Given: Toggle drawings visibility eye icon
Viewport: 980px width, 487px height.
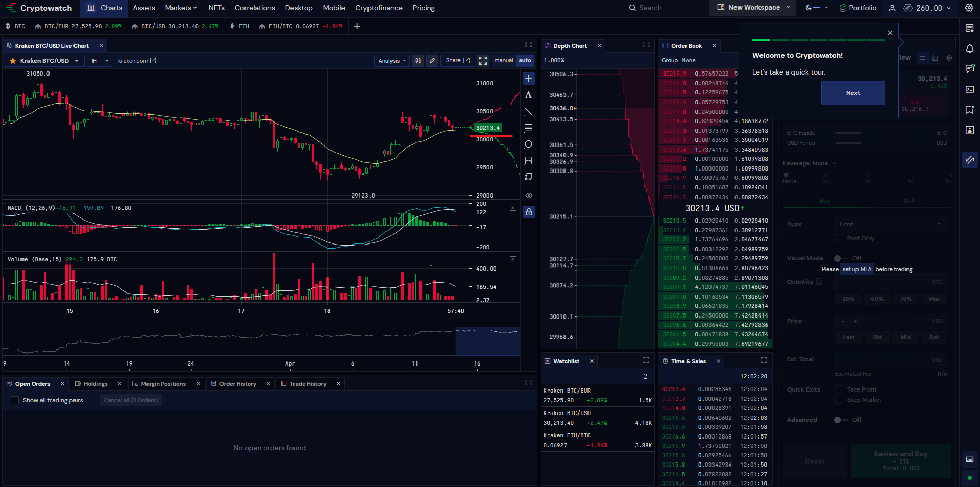Looking at the screenshot, I should click(529, 196).
